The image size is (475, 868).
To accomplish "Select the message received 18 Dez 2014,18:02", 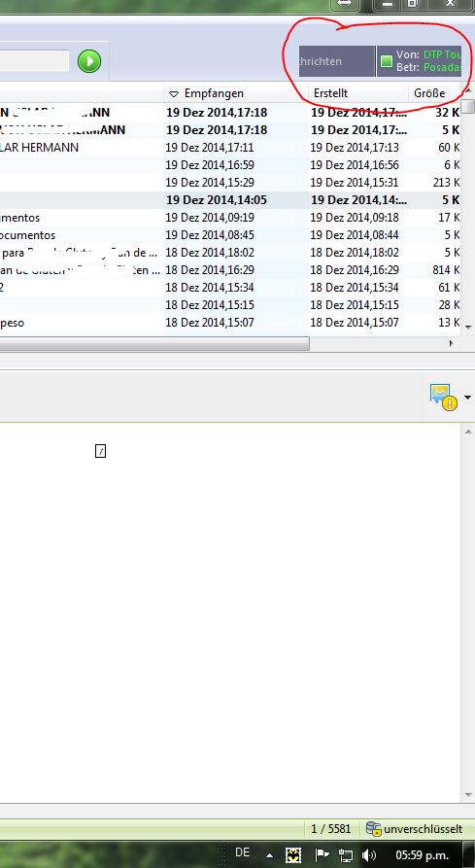I will (230, 253).
